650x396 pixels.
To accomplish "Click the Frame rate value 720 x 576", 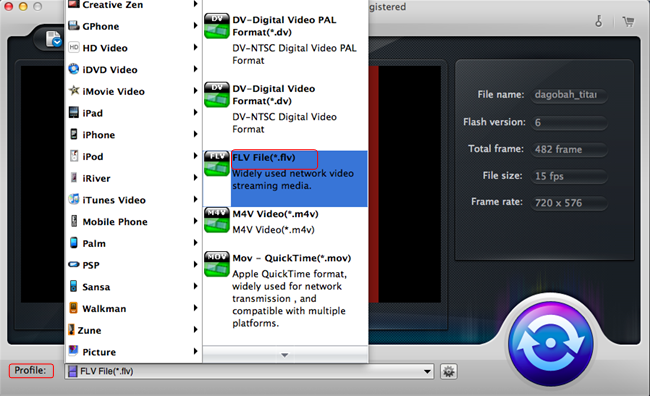I will [x=569, y=203].
